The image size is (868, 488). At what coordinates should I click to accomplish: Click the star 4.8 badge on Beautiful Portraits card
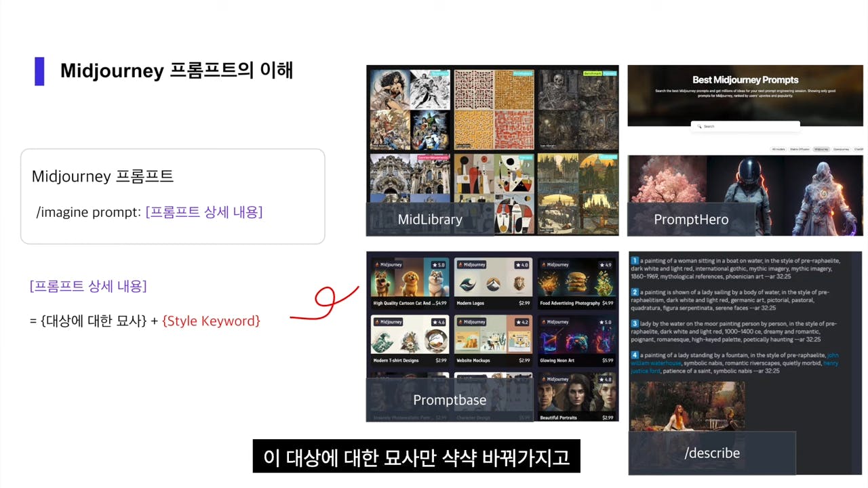tap(605, 379)
